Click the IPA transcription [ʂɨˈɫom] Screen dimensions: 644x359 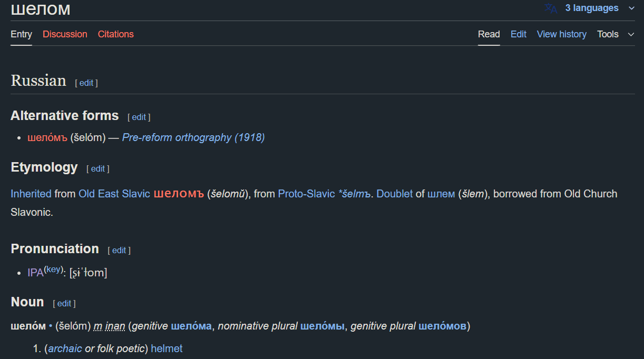click(x=88, y=273)
